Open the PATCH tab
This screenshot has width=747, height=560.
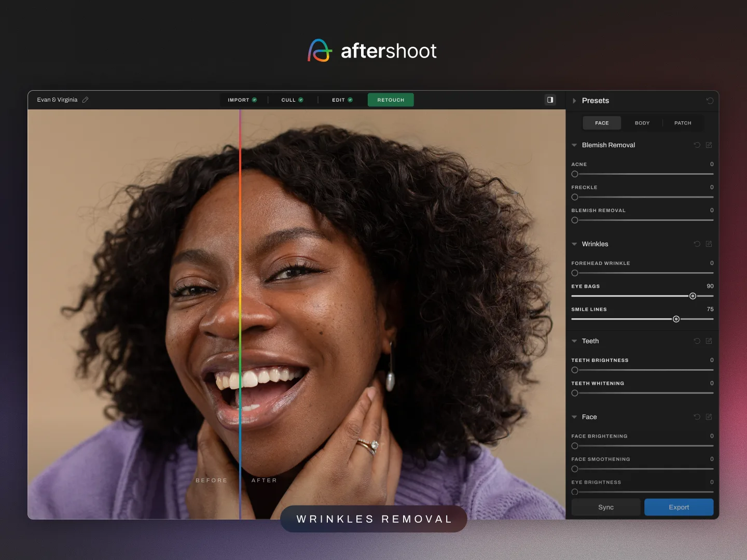(x=683, y=123)
